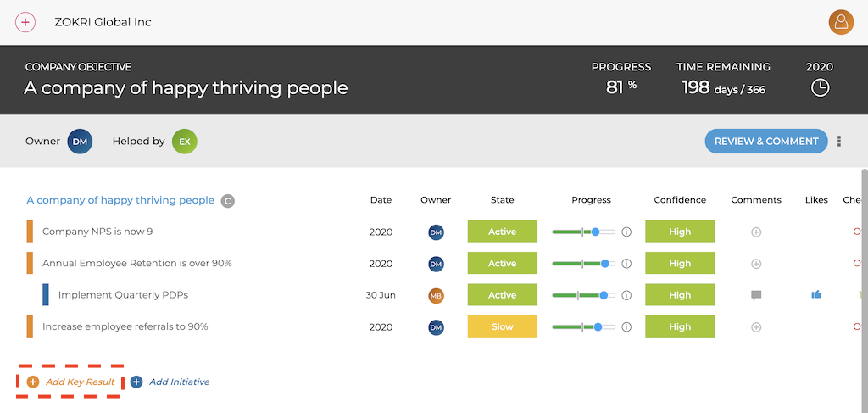Open the Add Key Result link text
868x413 pixels.
click(81, 382)
